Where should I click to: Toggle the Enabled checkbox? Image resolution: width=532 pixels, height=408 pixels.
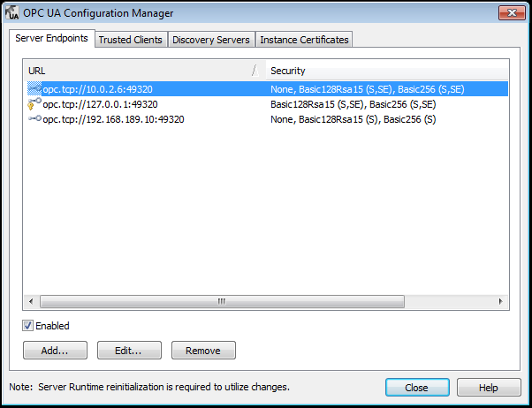pos(27,326)
